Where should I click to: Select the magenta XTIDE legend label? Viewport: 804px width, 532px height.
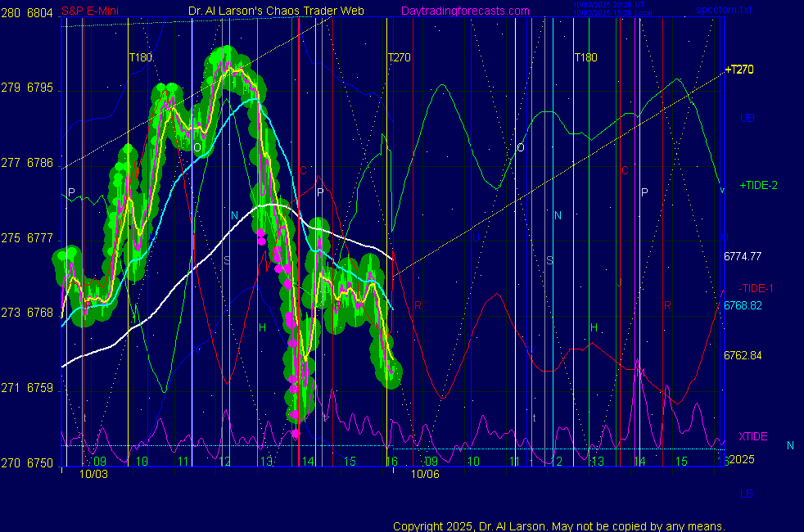click(752, 436)
